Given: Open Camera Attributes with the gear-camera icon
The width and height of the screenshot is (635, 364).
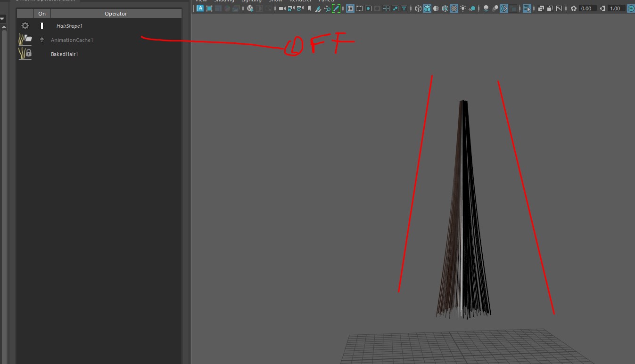Looking at the screenshot, I should pos(300,8).
